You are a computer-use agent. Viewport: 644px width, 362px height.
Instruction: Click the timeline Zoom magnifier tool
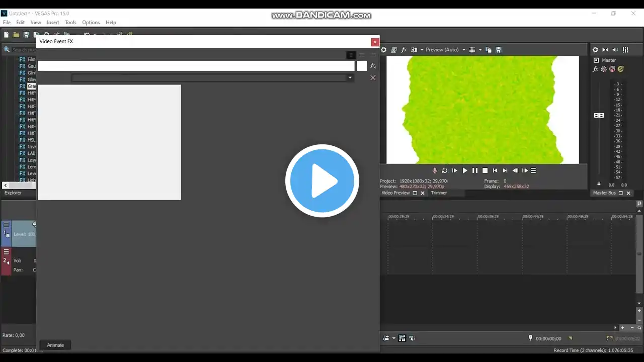click(x=640, y=328)
